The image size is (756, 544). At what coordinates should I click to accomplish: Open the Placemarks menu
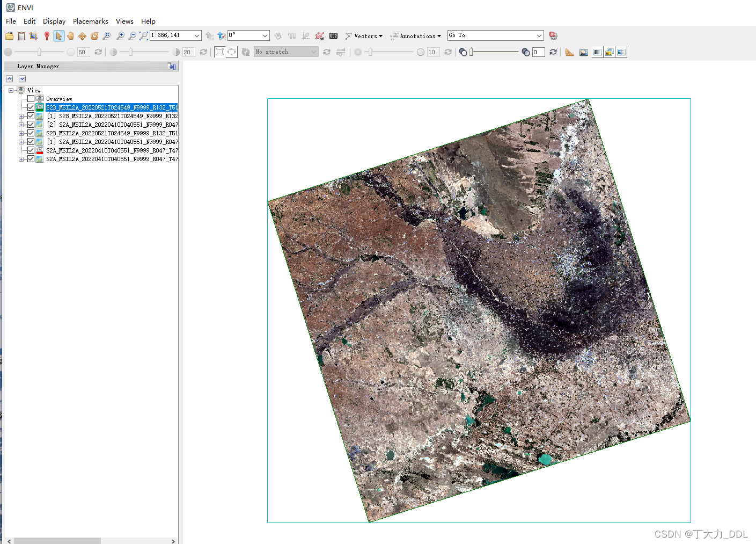90,21
